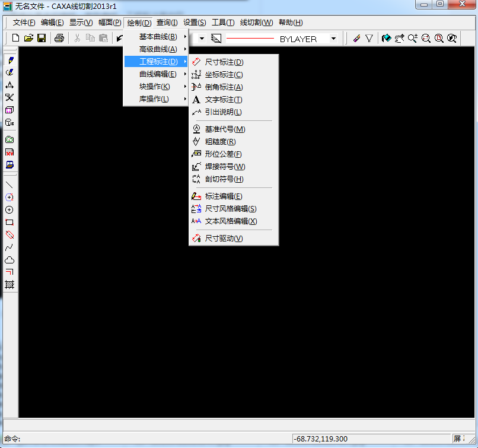
Task: Click the scissors curve edit icon in the left toolbar
Action: pos(9,97)
